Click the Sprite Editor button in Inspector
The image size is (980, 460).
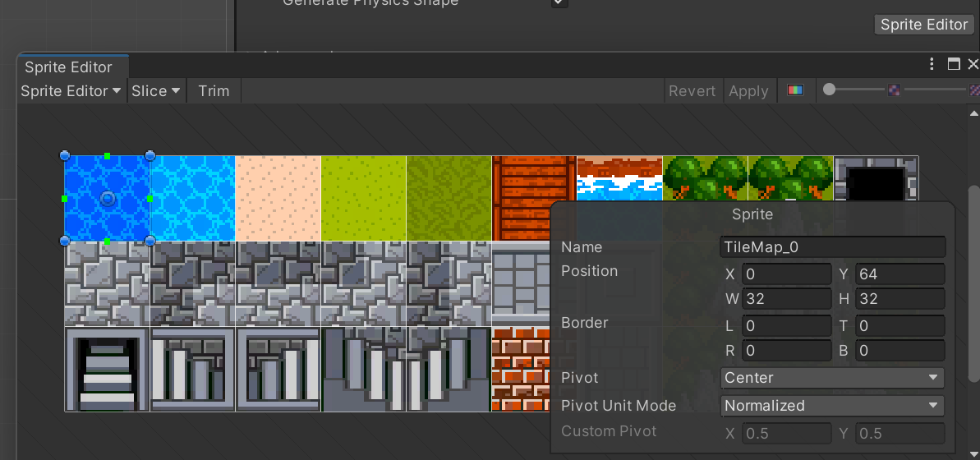(x=924, y=25)
